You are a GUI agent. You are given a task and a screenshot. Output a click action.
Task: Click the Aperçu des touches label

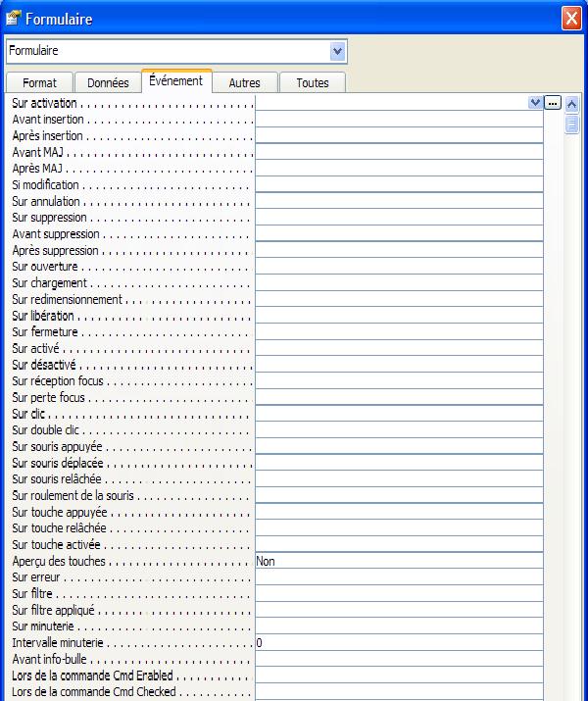[59, 562]
